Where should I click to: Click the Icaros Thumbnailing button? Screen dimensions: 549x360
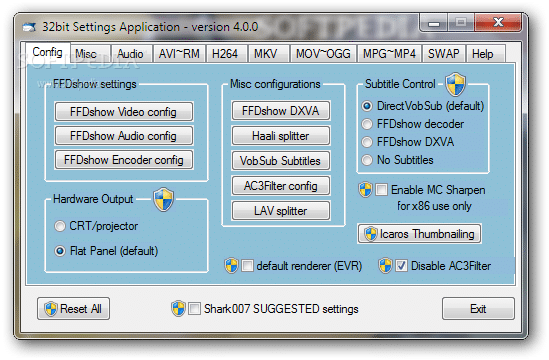coord(419,234)
